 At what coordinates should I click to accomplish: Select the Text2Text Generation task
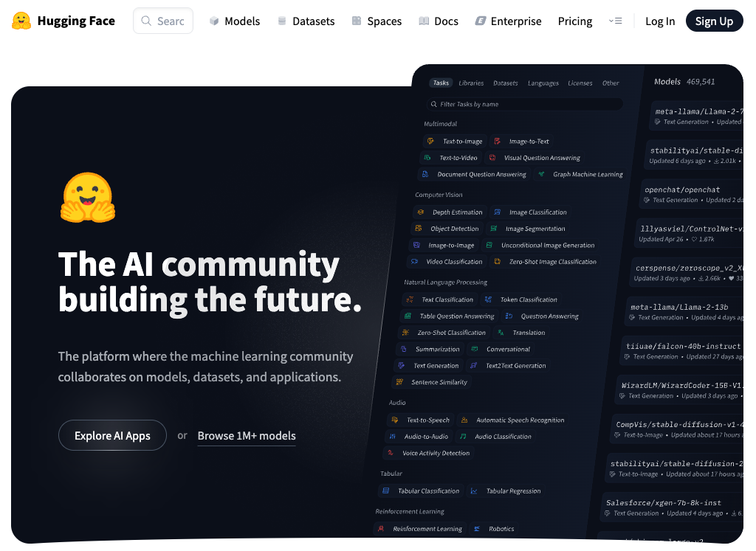(509, 366)
